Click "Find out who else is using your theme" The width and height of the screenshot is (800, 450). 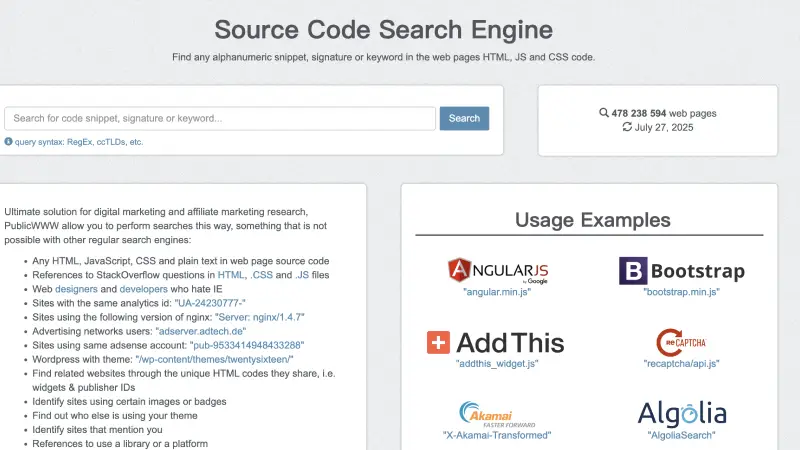(115, 416)
